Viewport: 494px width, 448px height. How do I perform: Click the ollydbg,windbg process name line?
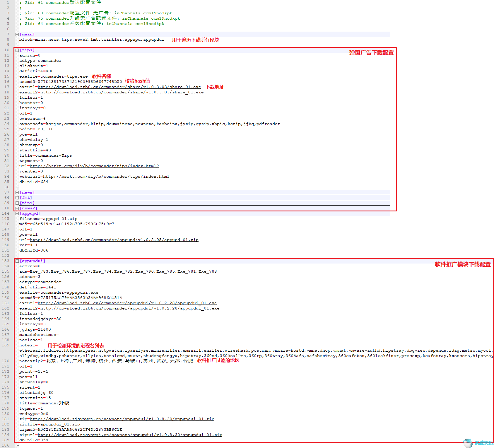pos(257,356)
